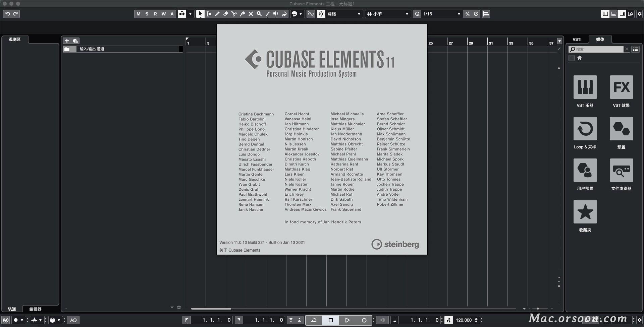
Task: Open the VST 乐器 instruments tile
Action: pyautogui.click(x=585, y=87)
